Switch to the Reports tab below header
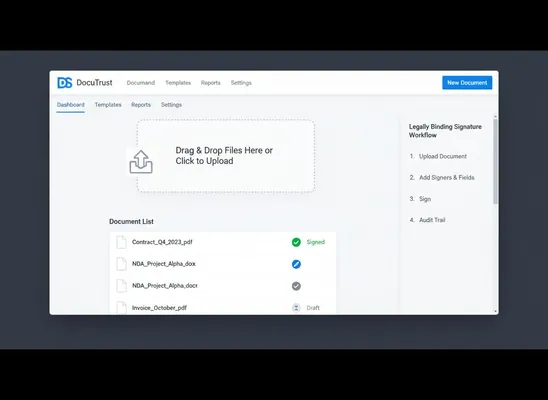This screenshot has width=548, height=400. point(141,105)
